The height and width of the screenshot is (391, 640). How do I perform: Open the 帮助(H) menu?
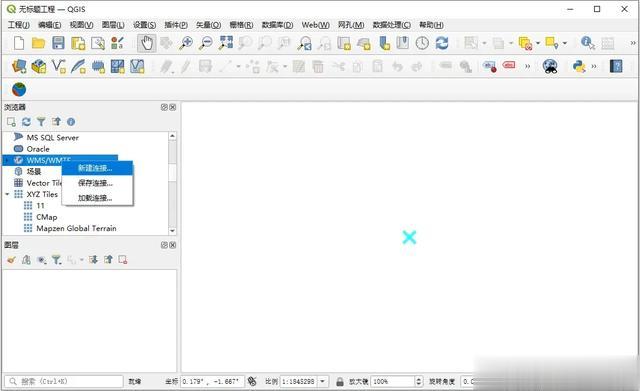(x=431, y=25)
